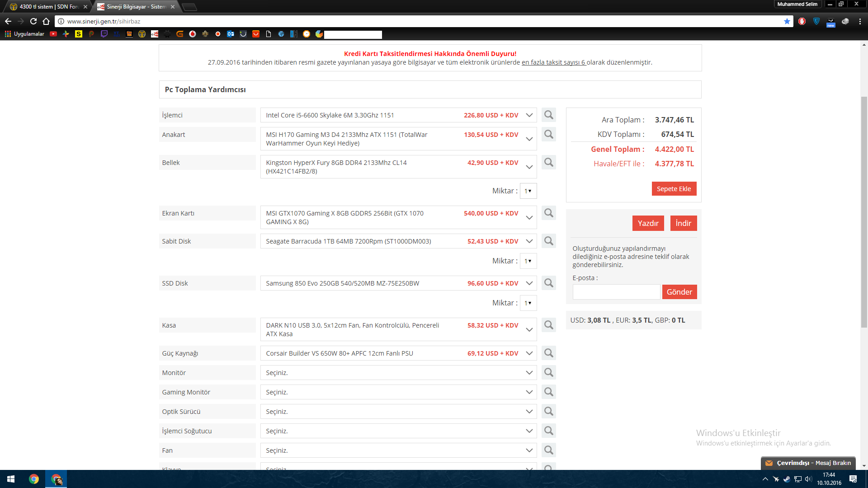Image resolution: width=868 pixels, height=488 pixels.
Task: Click the search icon beside SSD Disk
Action: coord(548,283)
